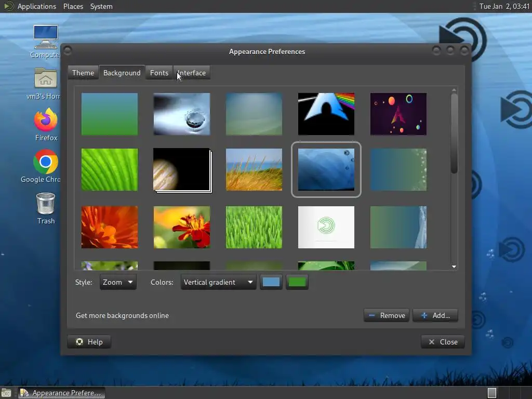
Task: Open the Help button
Action: 89,342
